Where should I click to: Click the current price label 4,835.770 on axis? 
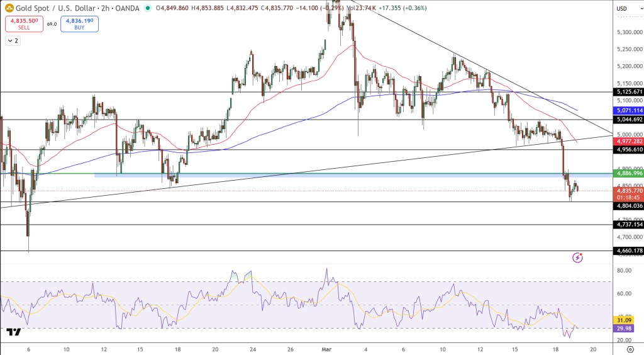tap(629, 191)
